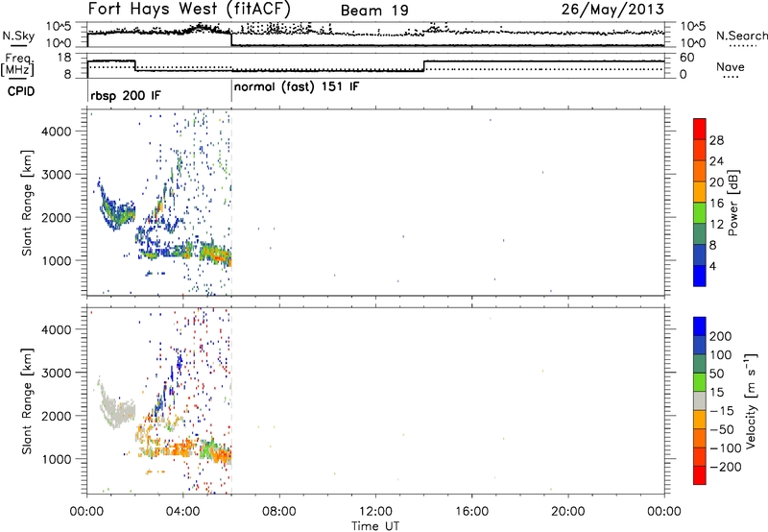
Task: Click the '04:00' time tick label
Action: [x=182, y=512]
